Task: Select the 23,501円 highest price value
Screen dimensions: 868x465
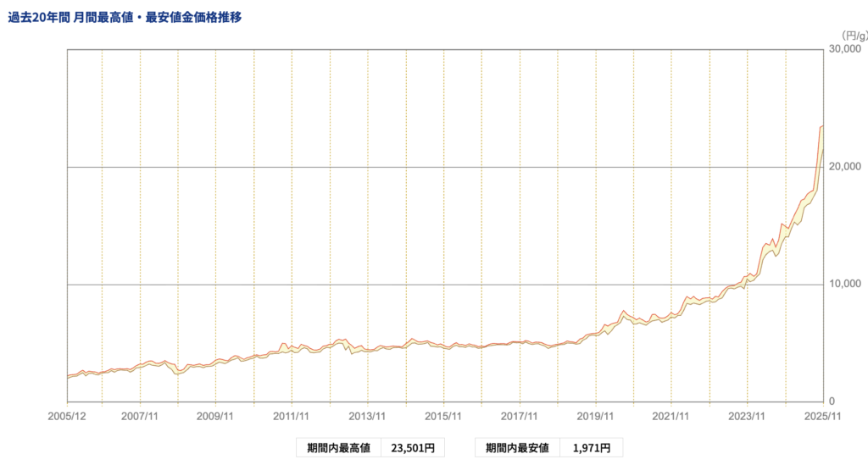Action: (x=412, y=447)
